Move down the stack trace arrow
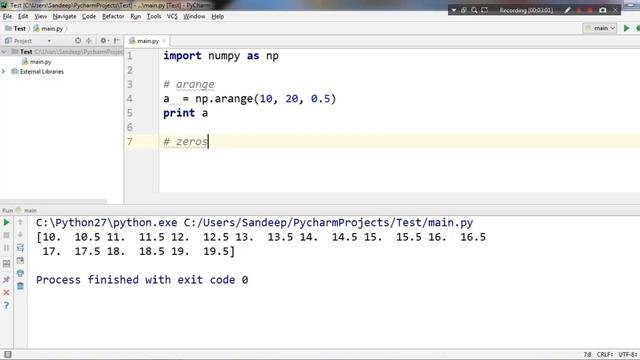 pos(20,235)
